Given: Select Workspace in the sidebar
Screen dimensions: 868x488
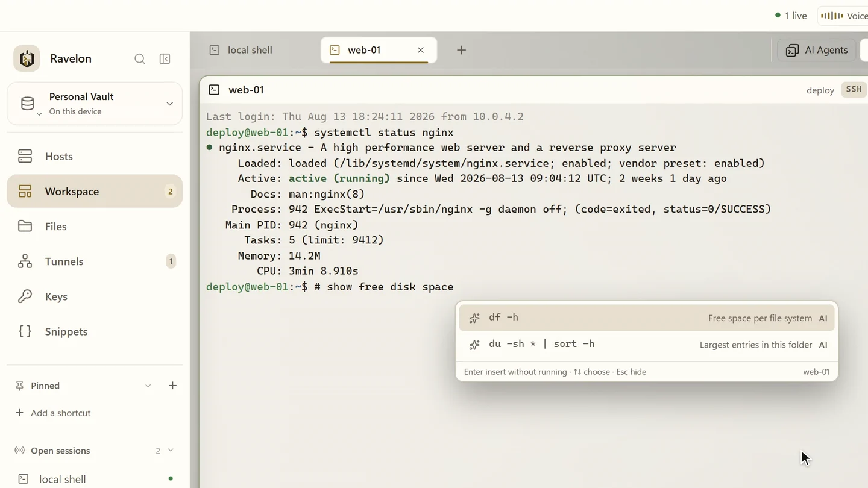Looking at the screenshot, I should coord(95,191).
